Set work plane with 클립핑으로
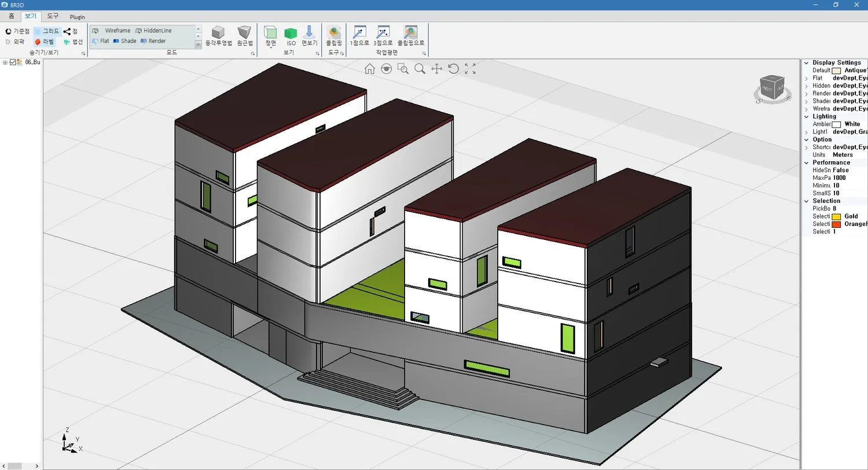868x470 pixels. [x=411, y=36]
